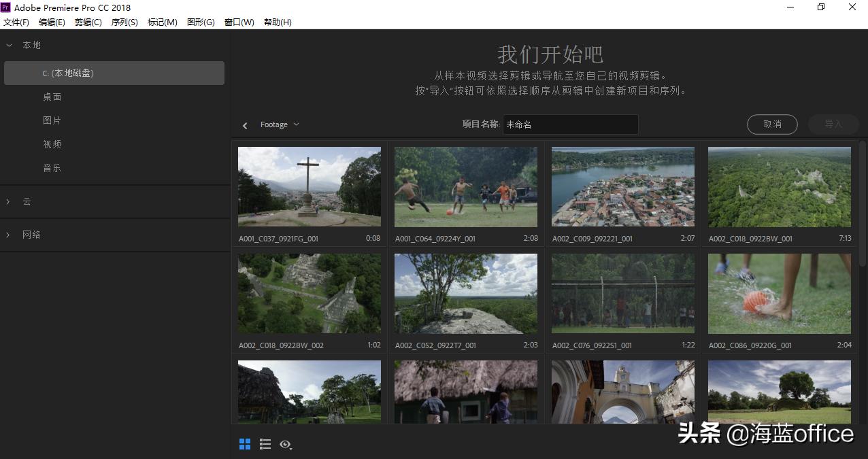
Task: Open the 窗口(W) menu
Action: tap(239, 22)
